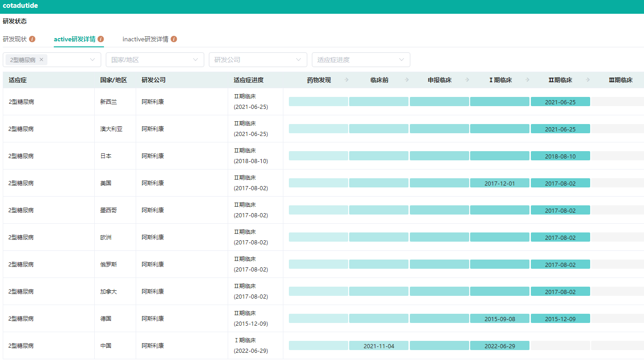Click the 2021-11-04 preclinical bar for 中国
Screen dimensions: 644x362
coord(379,346)
